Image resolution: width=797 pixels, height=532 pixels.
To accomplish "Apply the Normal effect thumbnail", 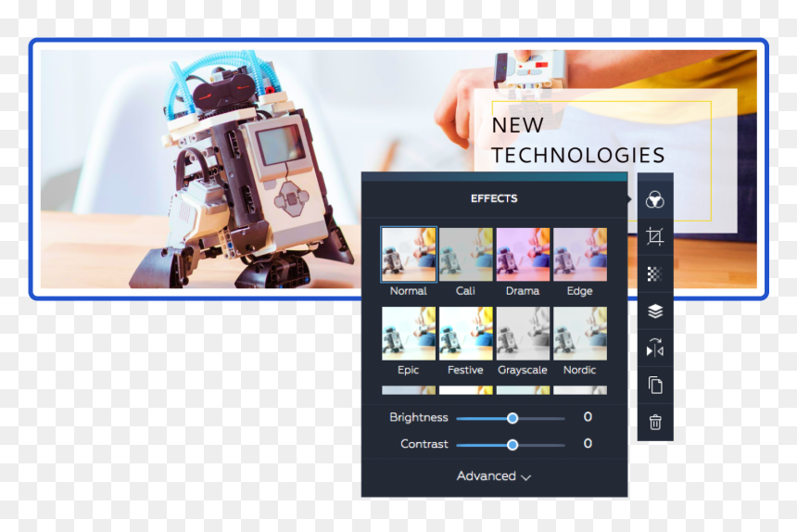I will pos(409,255).
